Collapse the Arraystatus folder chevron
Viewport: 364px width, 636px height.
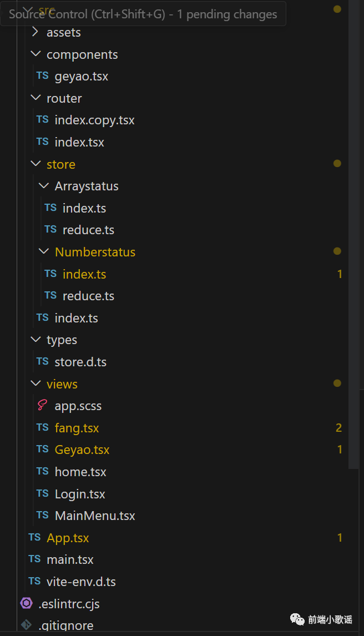click(x=43, y=186)
